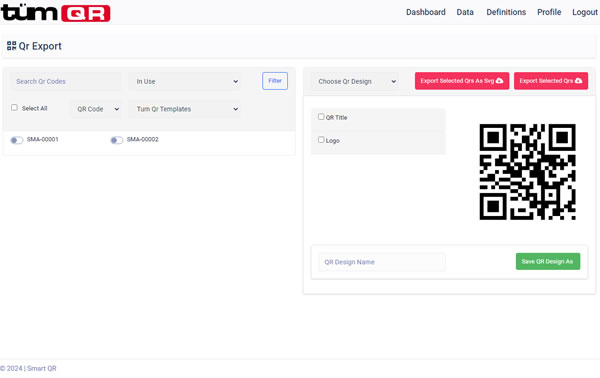Click the SMA-00002 label text
Viewport: 600px width, 378px height.
142,139
